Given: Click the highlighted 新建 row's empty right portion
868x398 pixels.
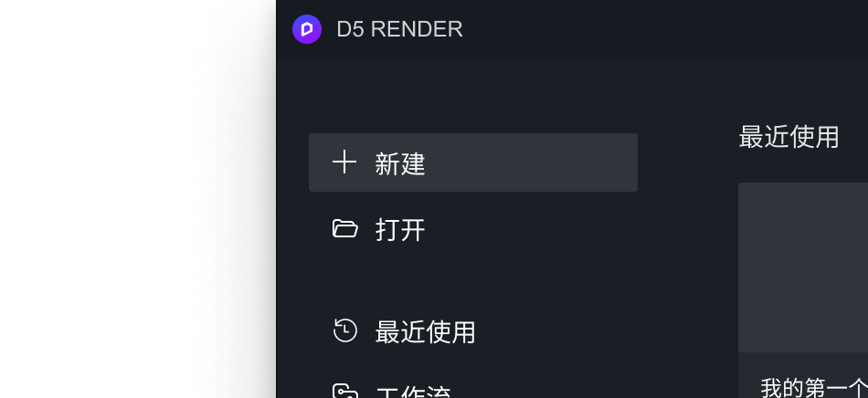Looking at the screenshot, I should [x=532, y=162].
